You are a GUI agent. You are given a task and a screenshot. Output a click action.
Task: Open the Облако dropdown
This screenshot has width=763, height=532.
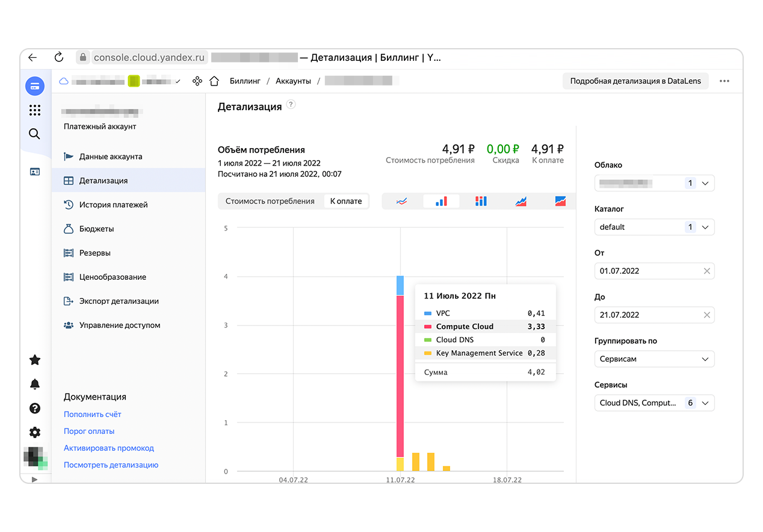654,183
